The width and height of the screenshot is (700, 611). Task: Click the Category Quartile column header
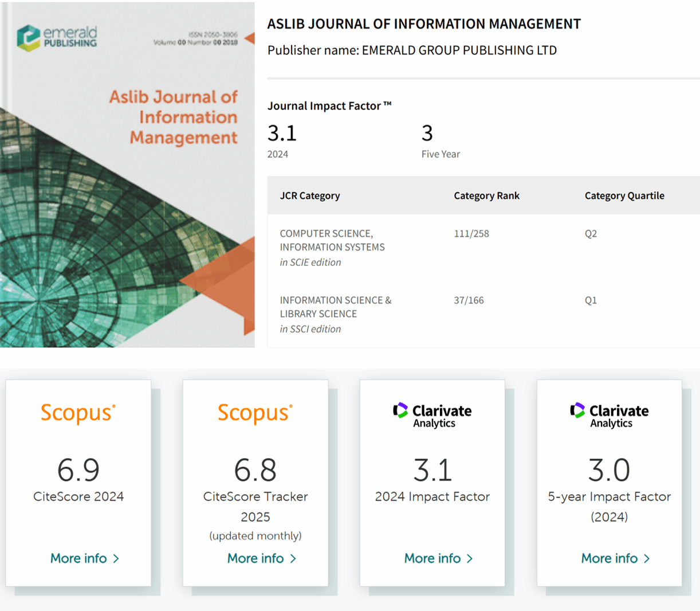pyautogui.click(x=624, y=195)
